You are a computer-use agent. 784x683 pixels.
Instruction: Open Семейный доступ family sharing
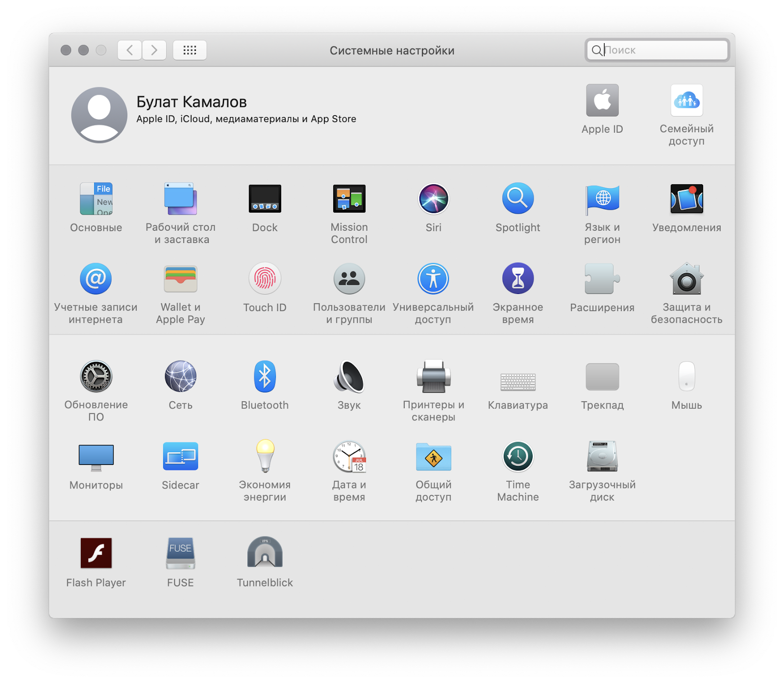click(x=686, y=100)
